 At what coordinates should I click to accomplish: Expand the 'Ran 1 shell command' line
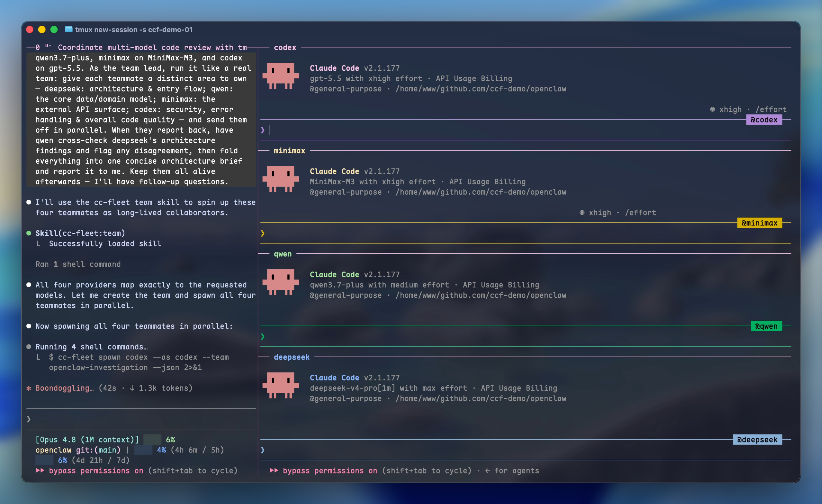pos(78,264)
